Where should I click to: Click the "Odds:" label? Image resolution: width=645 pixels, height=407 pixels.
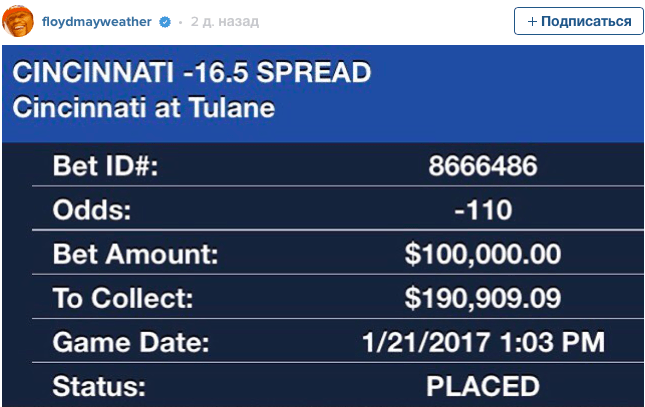(92, 210)
